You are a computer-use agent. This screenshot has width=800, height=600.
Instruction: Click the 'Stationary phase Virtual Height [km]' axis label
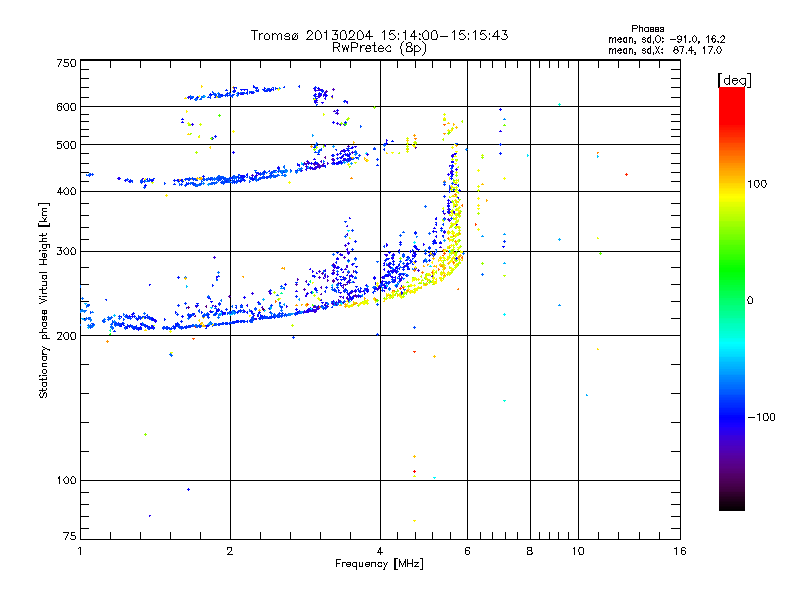coord(44,300)
